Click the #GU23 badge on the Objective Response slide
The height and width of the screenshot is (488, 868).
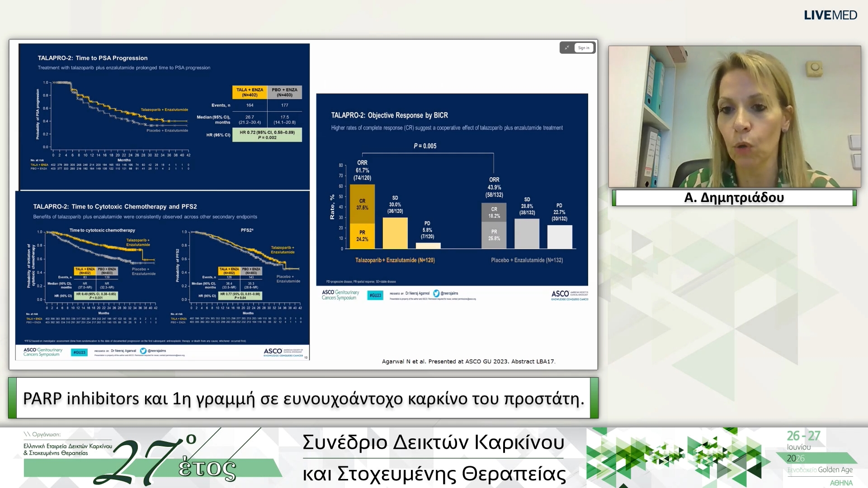click(375, 295)
